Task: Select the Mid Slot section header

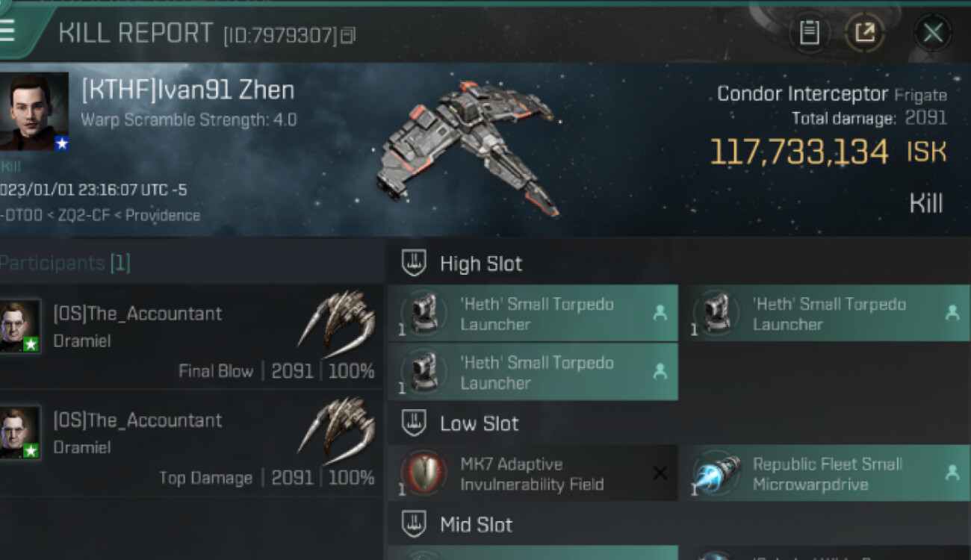Action: coord(476,525)
